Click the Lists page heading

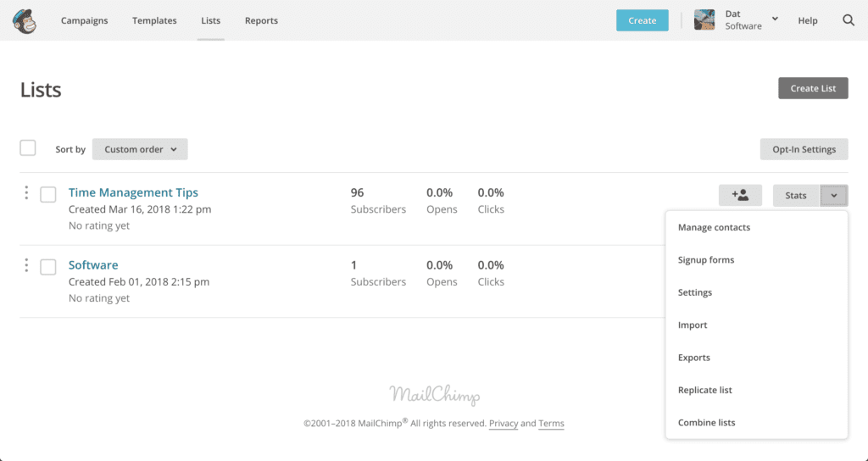pos(41,90)
